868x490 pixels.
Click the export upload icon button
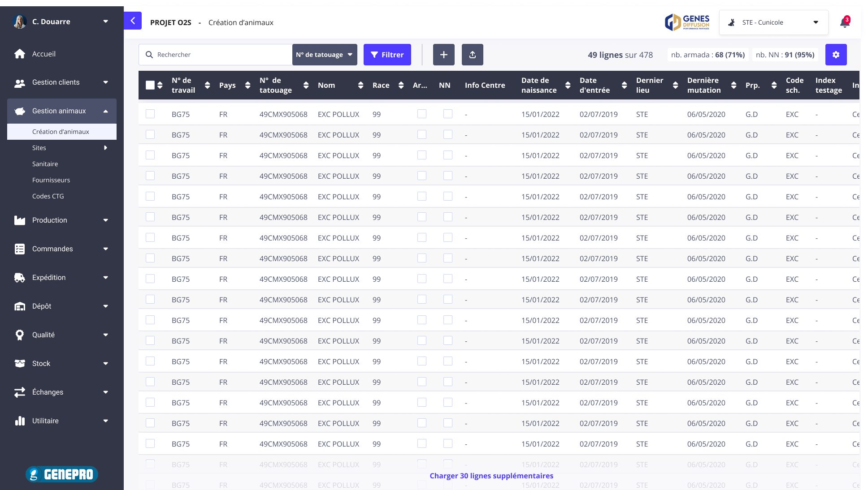(472, 55)
